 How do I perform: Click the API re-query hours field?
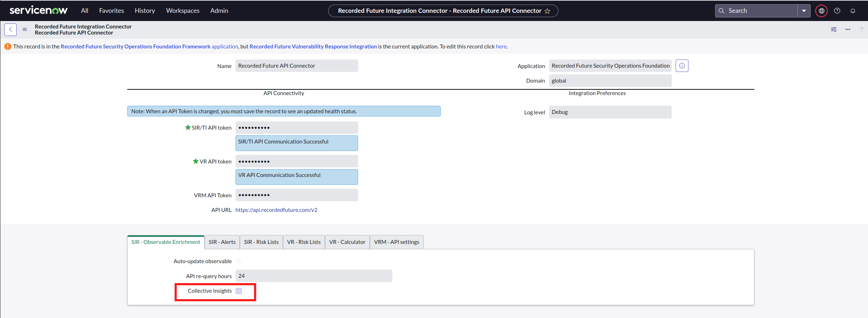(314, 276)
